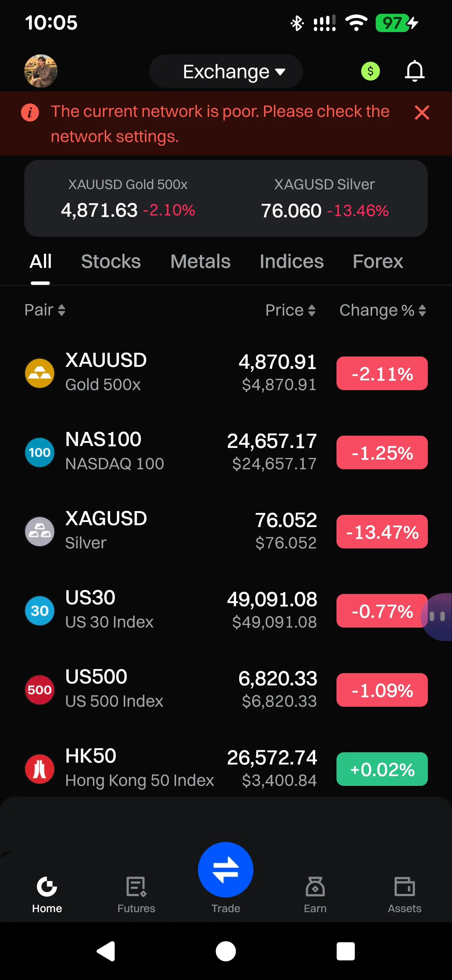Open the Futures tab icon
452x980 pixels.
(x=136, y=886)
